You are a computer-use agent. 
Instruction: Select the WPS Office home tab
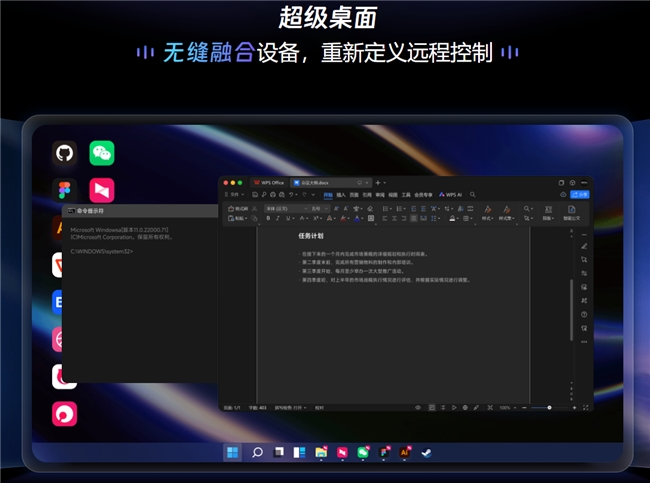[x=268, y=183]
